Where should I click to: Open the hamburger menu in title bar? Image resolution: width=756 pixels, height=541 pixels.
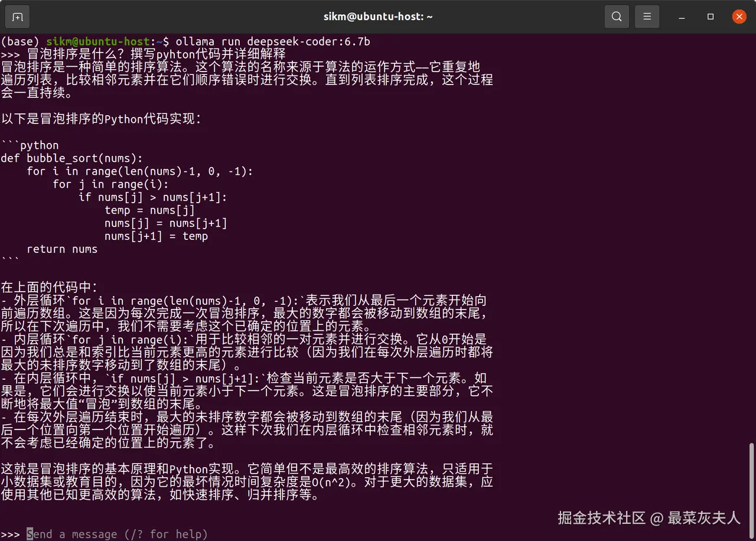(647, 17)
